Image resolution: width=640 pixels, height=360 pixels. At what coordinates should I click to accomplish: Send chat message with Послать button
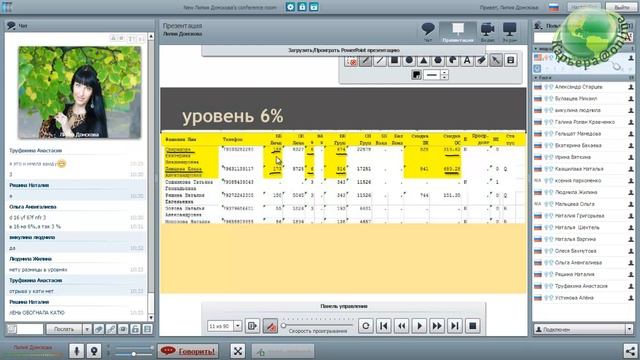point(64,329)
